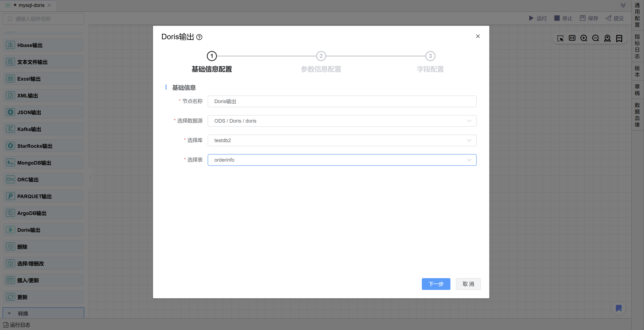644x330 pixels.
Task: Click the zoom in canvas icon
Action: click(x=584, y=38)
